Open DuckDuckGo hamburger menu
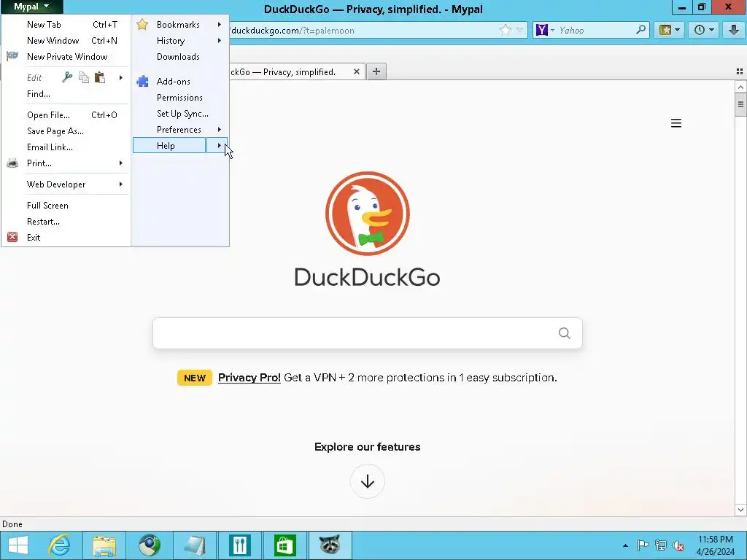The image size is (747, 560). coord(676,123)
